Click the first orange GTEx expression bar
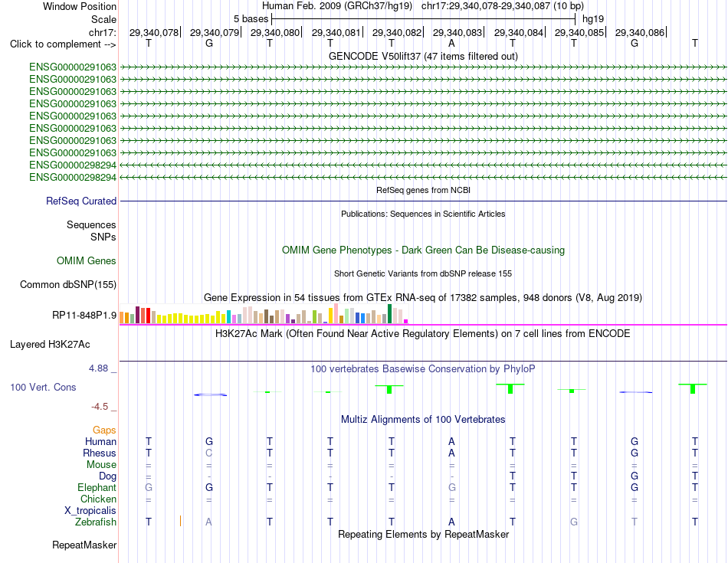The image size is (728, 563). click(x=122, y=317)
